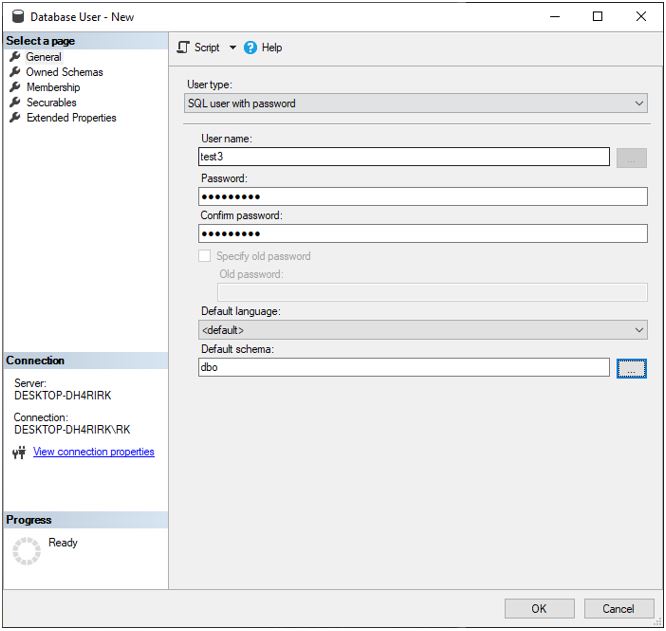Click the Cancel button
This screenshot has height=631, width=666.
coord(618,608)
